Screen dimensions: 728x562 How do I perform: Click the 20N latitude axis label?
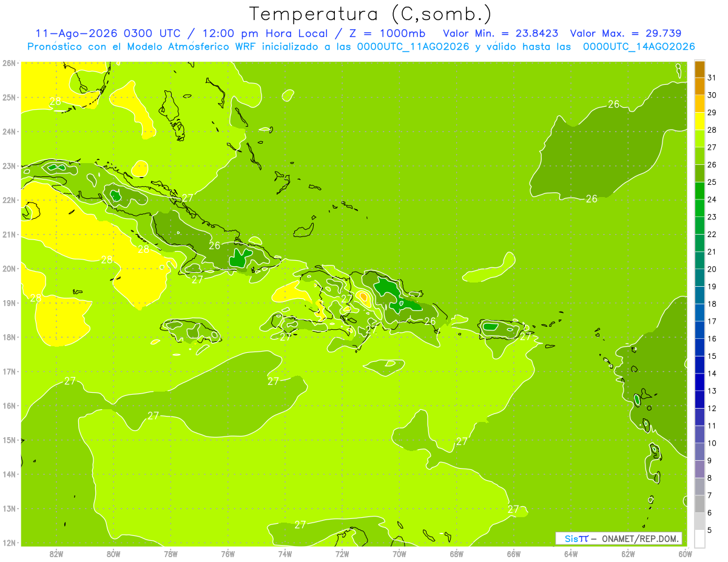[x=9, y=269]
